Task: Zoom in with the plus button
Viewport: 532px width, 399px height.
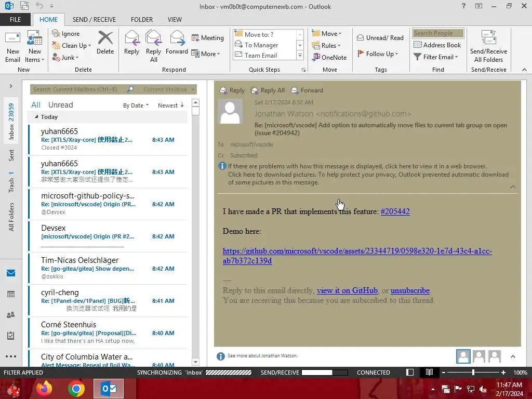Action: 503,373
